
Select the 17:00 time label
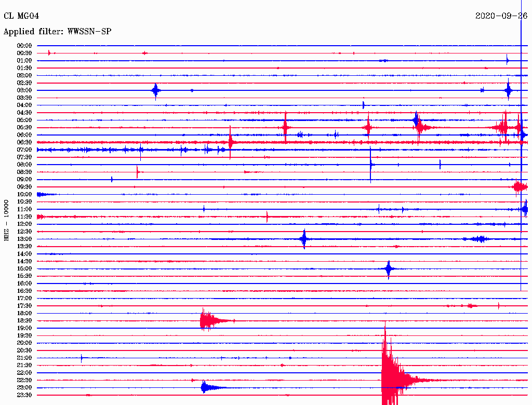click(x=24, y=299)
